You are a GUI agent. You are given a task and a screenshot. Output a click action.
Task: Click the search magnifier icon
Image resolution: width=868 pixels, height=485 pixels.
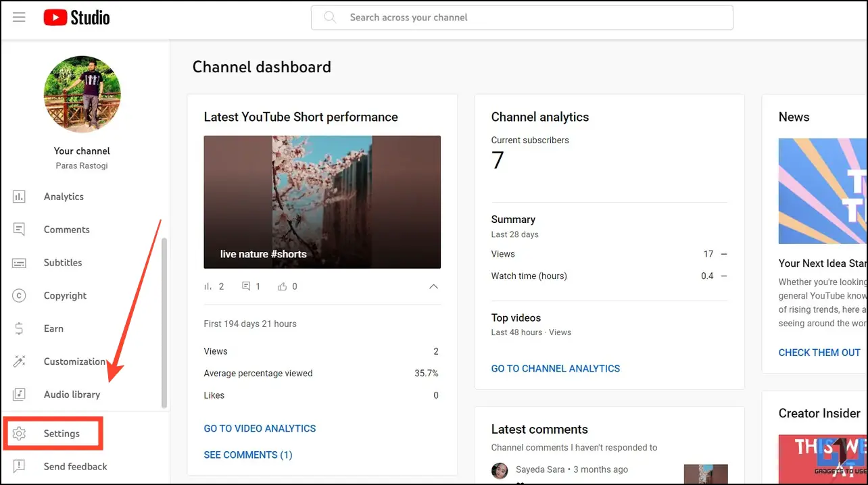click(330, 18)
